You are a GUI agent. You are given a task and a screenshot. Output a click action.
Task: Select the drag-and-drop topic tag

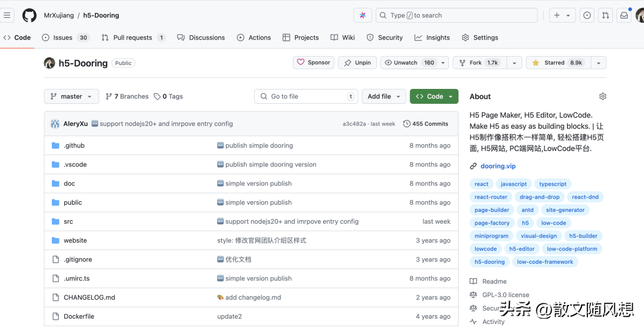[x=539, y=197]
